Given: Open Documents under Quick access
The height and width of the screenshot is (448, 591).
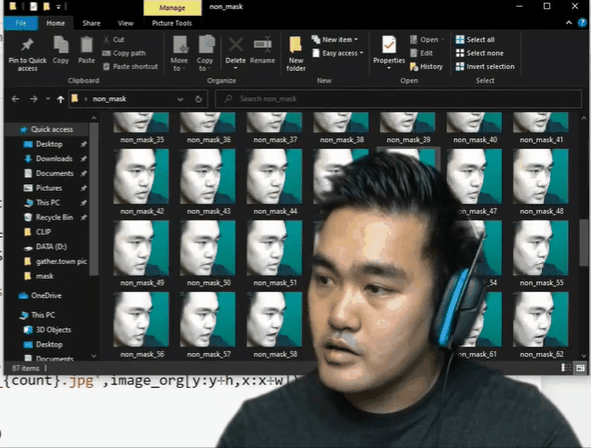Looking at the screenshot, I should tap(54, 173).
